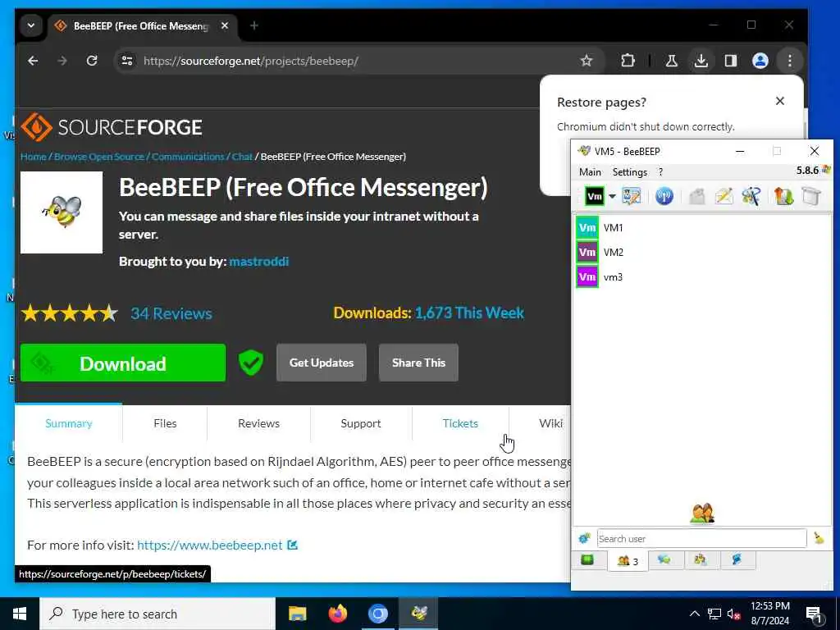Click the two-people icon at list bottom
This screenshot has height=630, width=840.
click(x=702, y=514)
